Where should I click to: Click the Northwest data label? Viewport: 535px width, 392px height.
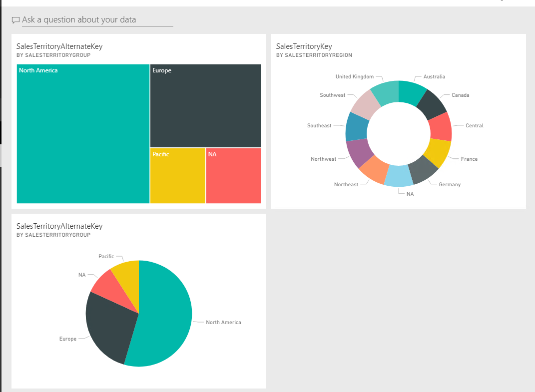click(323, 159)
